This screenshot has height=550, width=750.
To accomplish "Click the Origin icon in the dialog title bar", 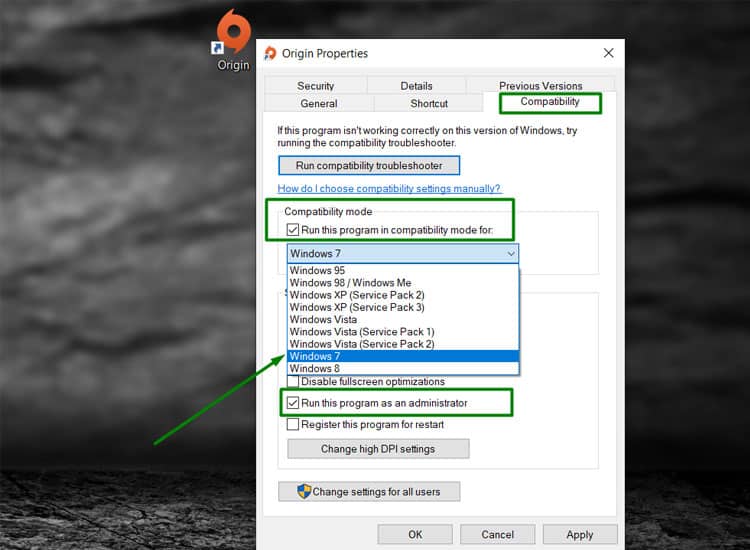I will click(270, 53).
